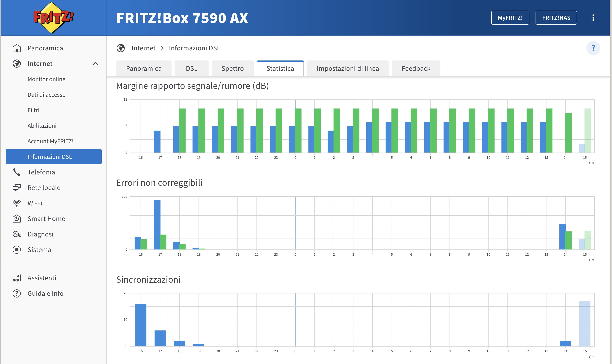The height and width of the screenshot is (364, 612).
Task: Click the Sistema gear icon
Action: pos(17,250)
